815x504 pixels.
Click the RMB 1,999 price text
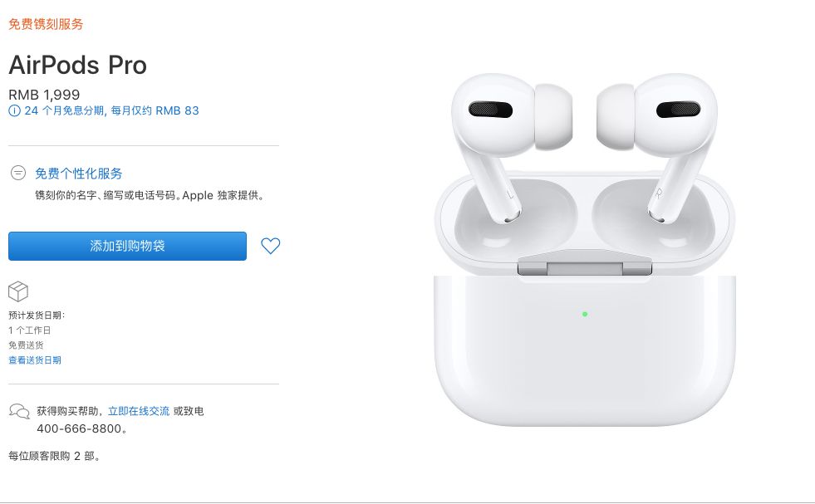[x=44, y=95]
